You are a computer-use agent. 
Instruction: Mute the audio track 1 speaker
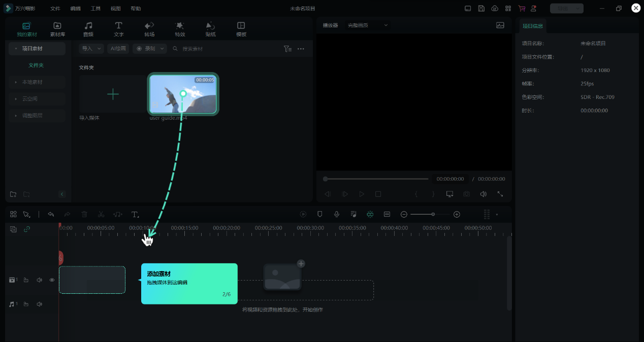point(39,304)
